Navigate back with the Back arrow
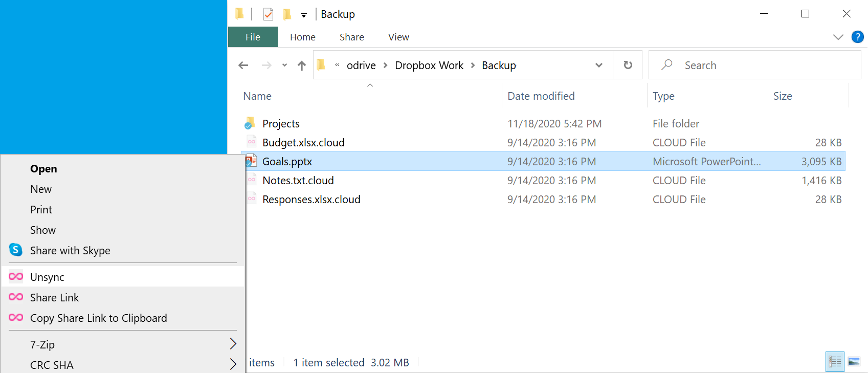The width and height of the screenshot is (868, 373). click(x=243, y=65)
